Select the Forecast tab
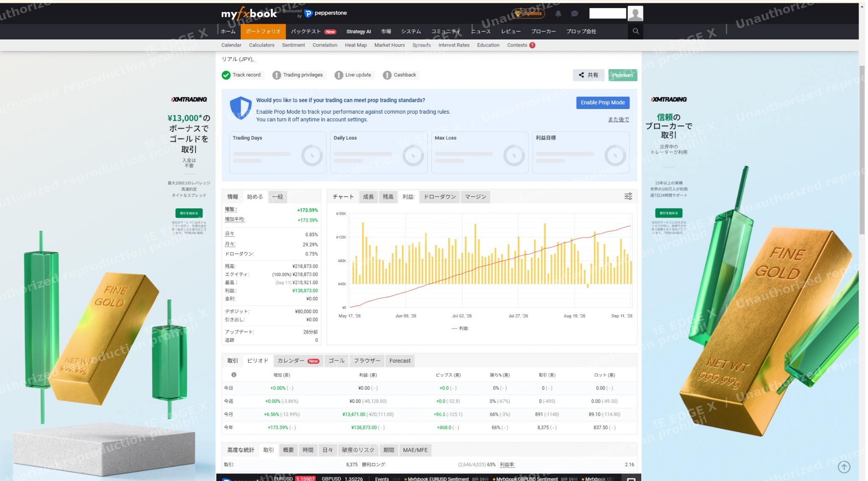The image size is (868, 481). pyautogui.click(x=400, y=361)
